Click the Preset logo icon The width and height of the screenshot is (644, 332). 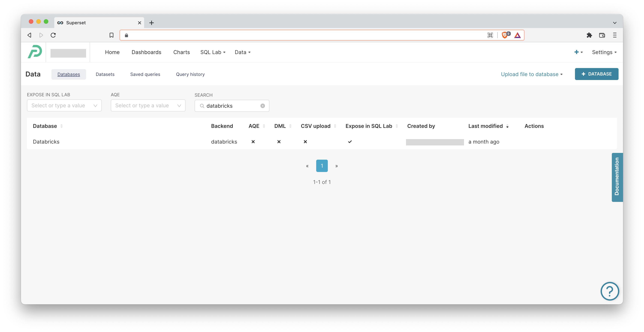(x=35, y=52)
